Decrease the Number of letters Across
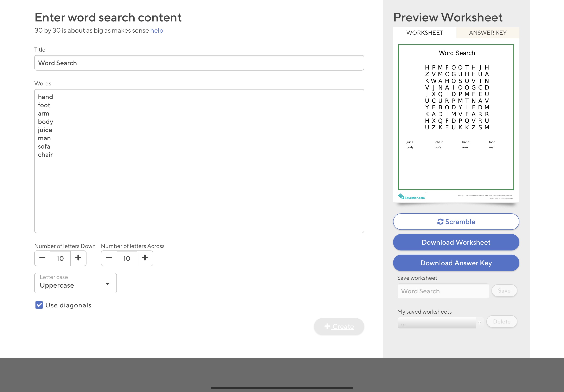 (109, 258)
